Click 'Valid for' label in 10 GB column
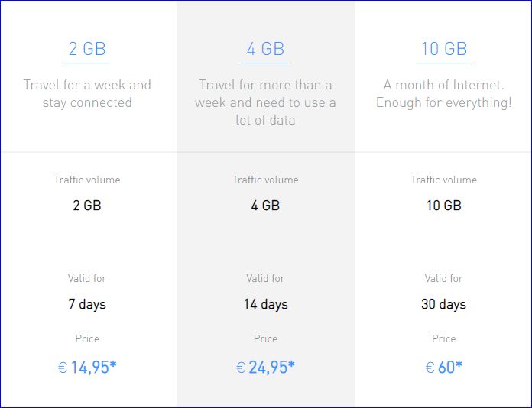This screenshot has height=408, width=532. pos(443,279)
